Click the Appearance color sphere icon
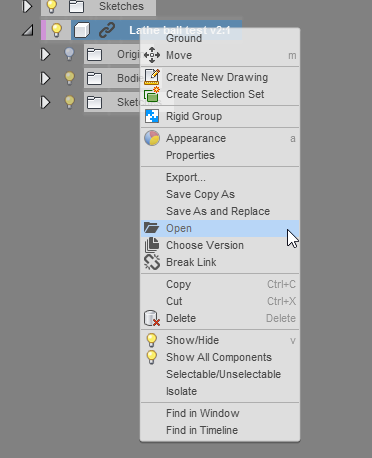This screenshot has width=372, height=458. (x=152, y=138)
